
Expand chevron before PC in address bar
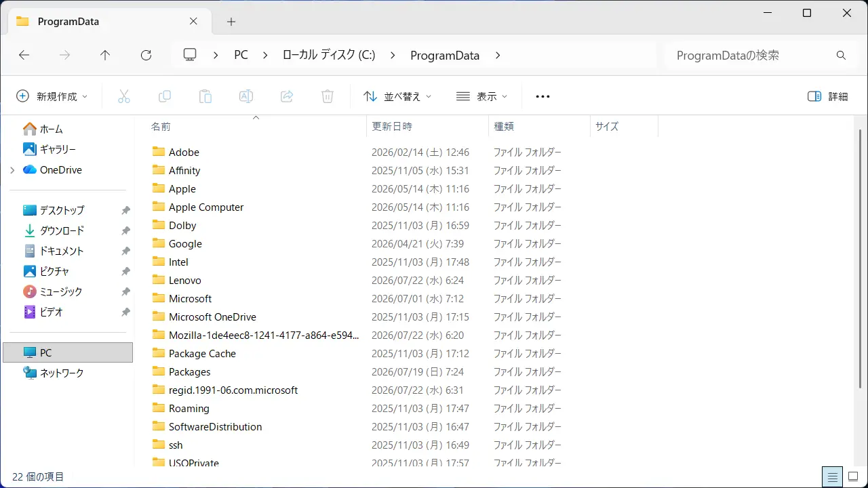pyautogui.click(x=216, y=56)
